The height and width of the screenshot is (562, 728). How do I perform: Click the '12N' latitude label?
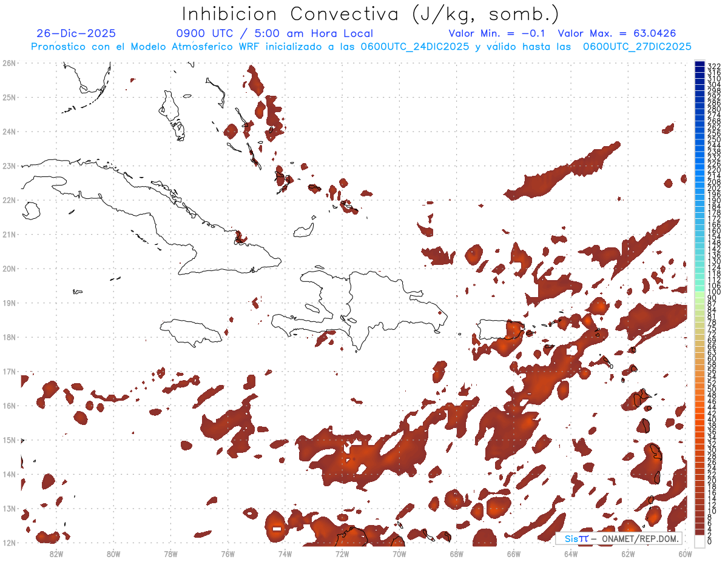click(8, 543)
